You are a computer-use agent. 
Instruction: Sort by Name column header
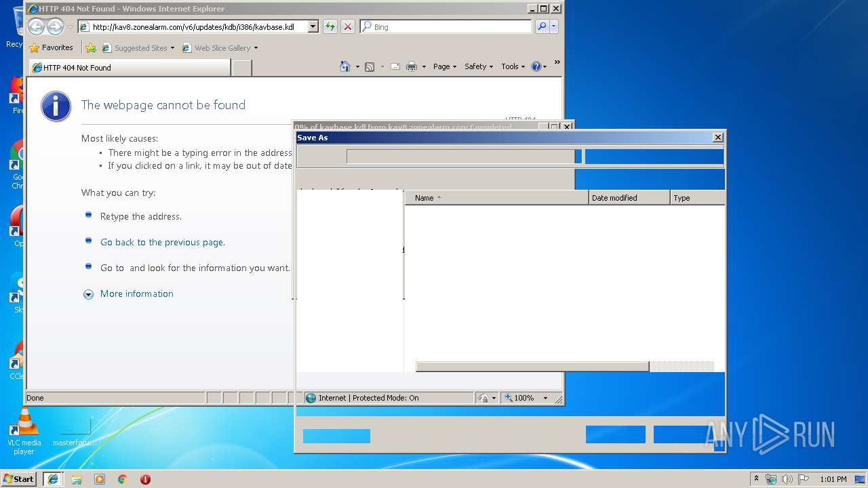[x=497, y=198]
